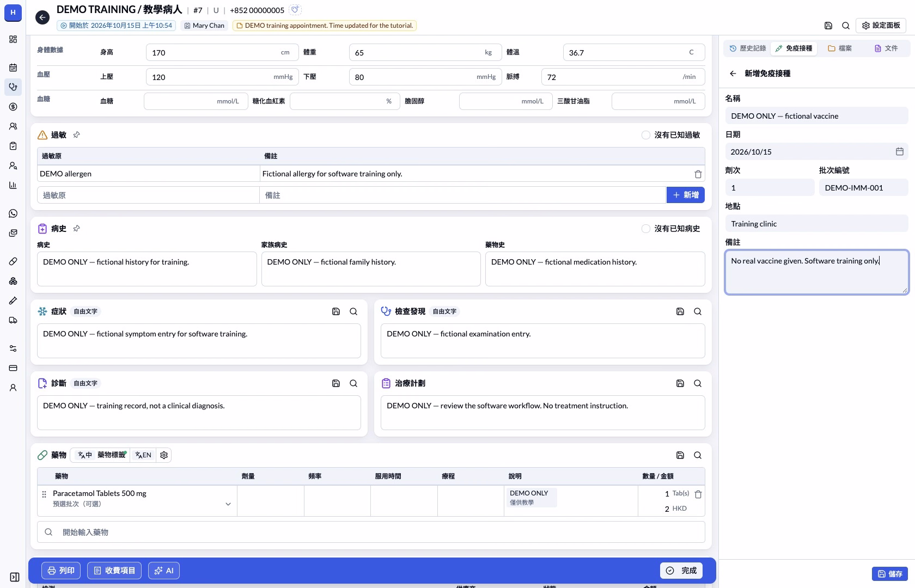Image resolution: width=915 pixels, height=588 pixels.
Task: Click the 列印 print button
Action: [61, 571]
